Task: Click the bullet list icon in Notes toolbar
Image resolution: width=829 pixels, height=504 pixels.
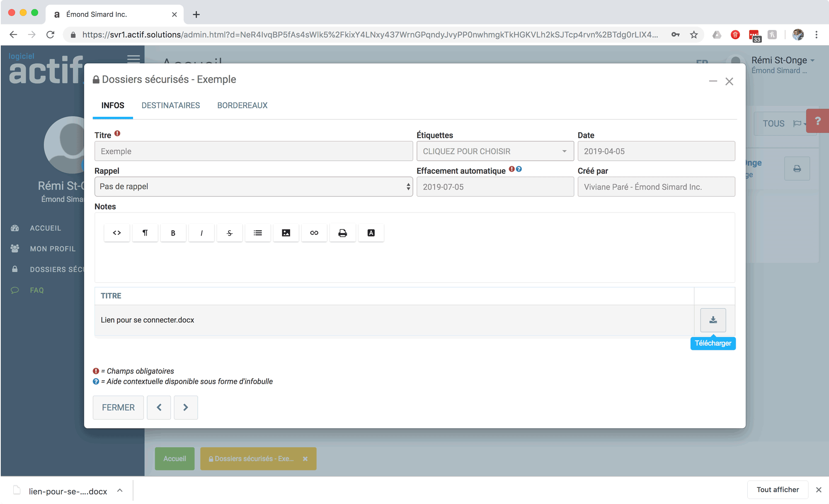Action: [258, 233]
